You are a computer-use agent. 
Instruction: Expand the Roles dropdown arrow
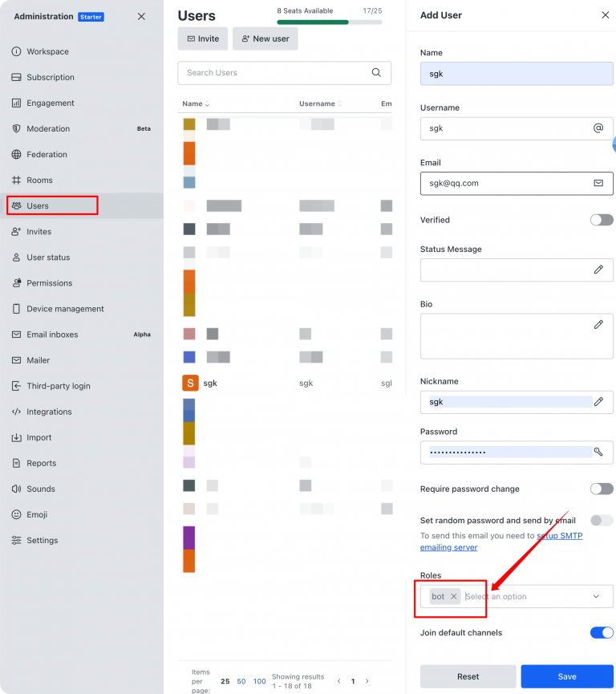click(x=596, y=597)
